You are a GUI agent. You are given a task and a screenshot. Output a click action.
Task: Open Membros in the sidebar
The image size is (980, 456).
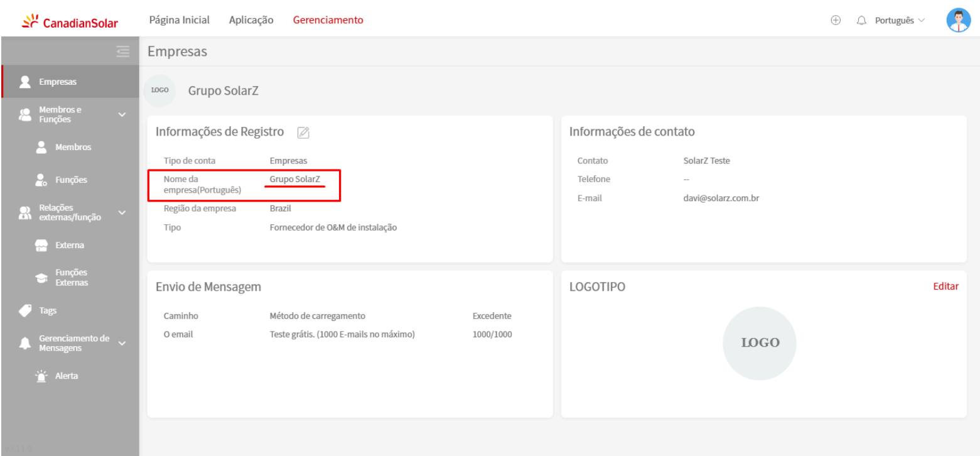pos(73,147)
